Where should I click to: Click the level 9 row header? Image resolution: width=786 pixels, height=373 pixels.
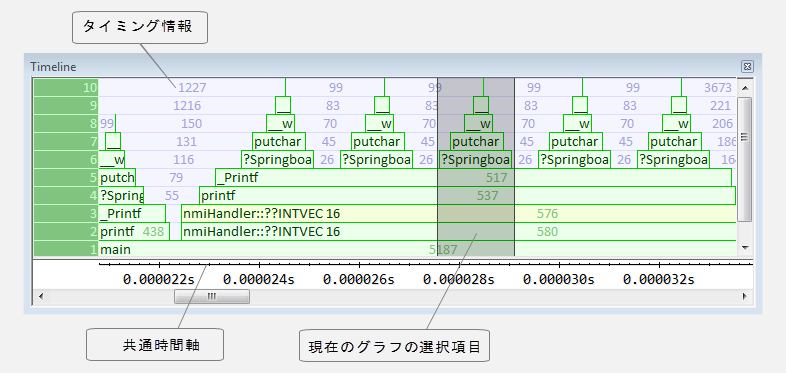click(x=66, y=105)
